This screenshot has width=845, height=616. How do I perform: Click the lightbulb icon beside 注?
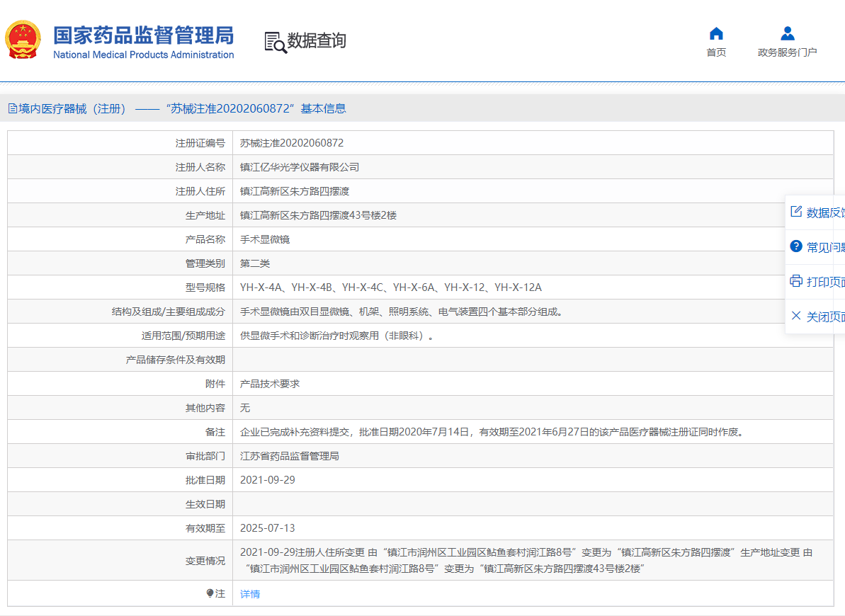point(210,593)
